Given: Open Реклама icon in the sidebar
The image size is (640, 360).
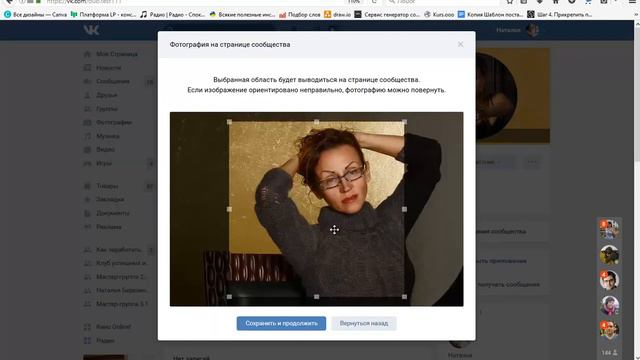Looking at the screenshot, I should [87, 227].
